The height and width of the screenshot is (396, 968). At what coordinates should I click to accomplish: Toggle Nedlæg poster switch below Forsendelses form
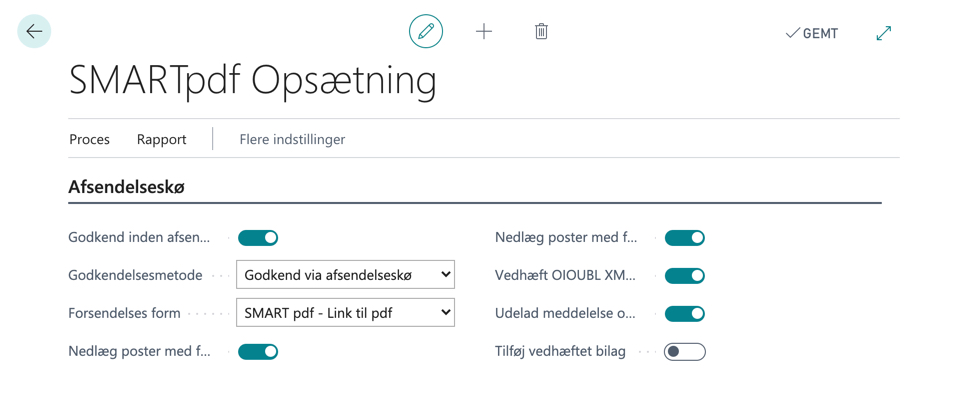pos(258,352)
